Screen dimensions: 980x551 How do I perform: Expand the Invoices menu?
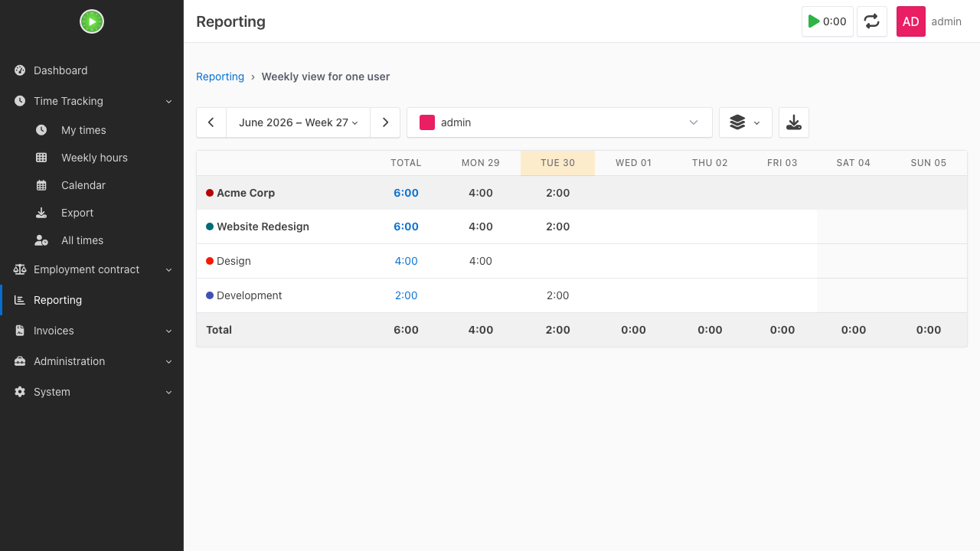[x=92, y=331]
